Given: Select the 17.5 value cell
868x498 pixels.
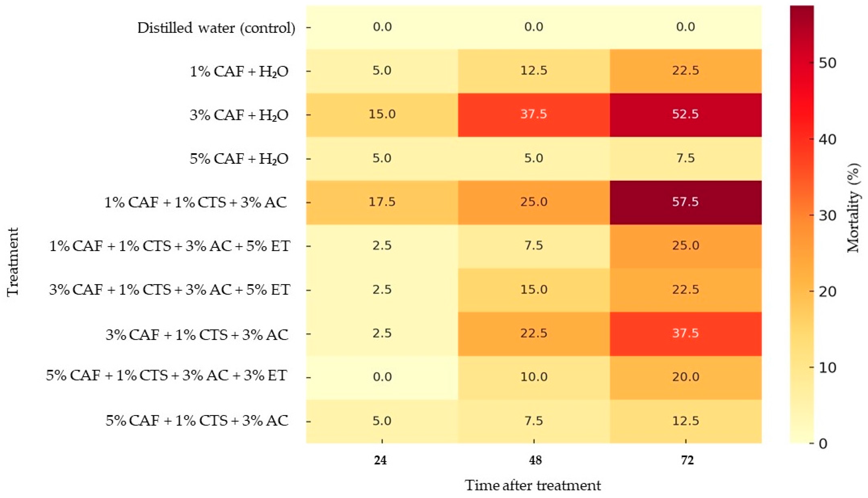Looking at the screenshot, I should coord(382,202).
